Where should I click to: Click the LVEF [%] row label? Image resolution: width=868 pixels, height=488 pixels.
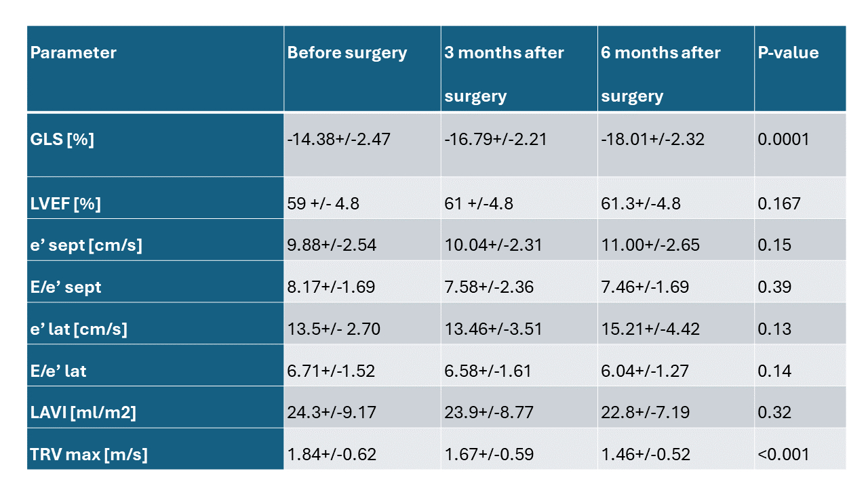pyautogui.click(x=66, y=203)
